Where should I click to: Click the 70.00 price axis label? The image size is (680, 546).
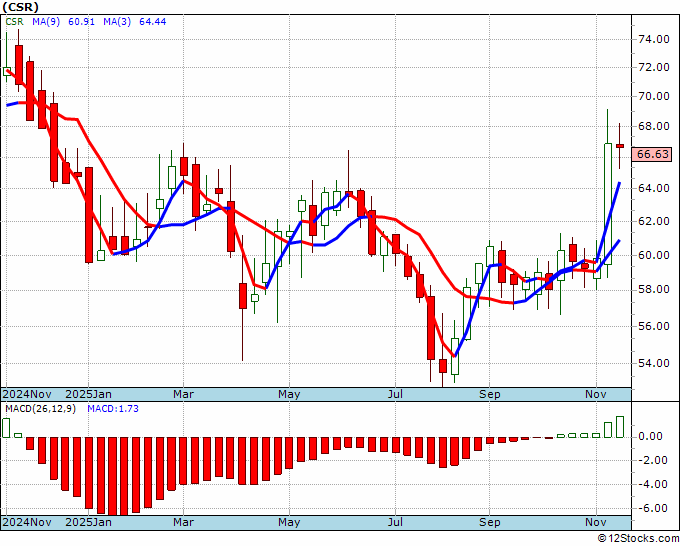pyautogui.click(x=654, y=96)
